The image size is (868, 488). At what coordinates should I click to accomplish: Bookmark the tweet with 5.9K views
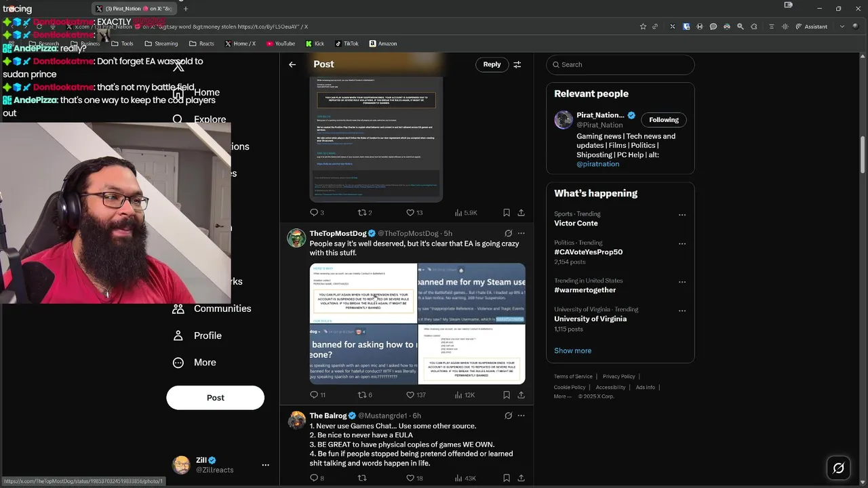(507, 212)
